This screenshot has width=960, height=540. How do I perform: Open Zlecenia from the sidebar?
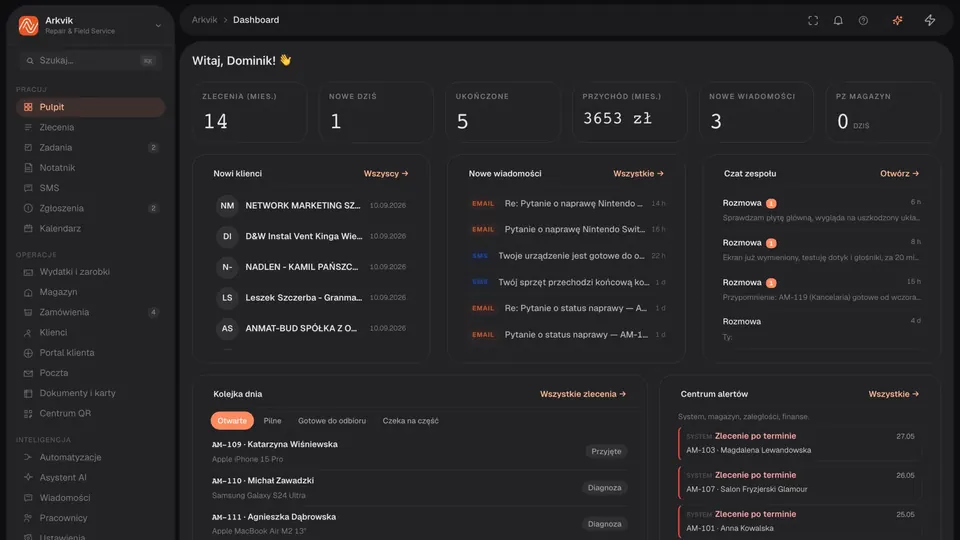90,127
